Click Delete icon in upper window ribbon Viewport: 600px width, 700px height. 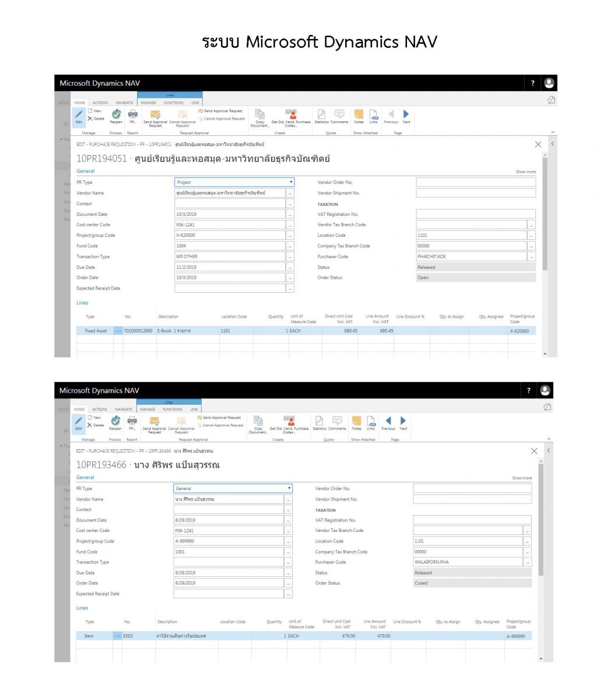point(96,118)
